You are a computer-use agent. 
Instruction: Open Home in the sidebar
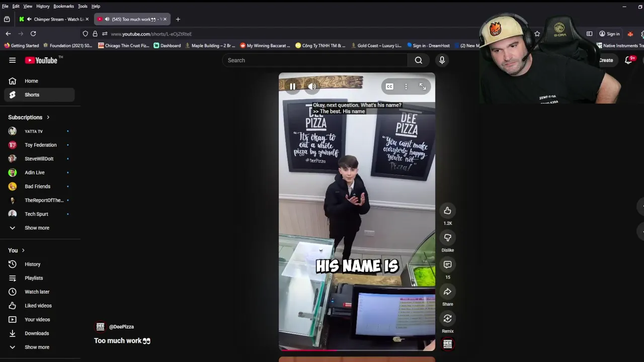pos(39,81)
